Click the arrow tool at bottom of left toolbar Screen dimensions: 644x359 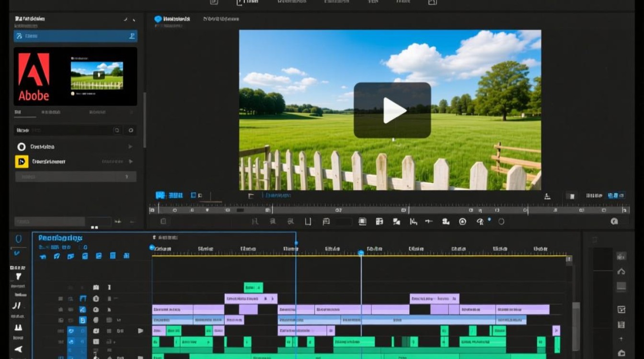pyautogui.click(x=18, y=349)
